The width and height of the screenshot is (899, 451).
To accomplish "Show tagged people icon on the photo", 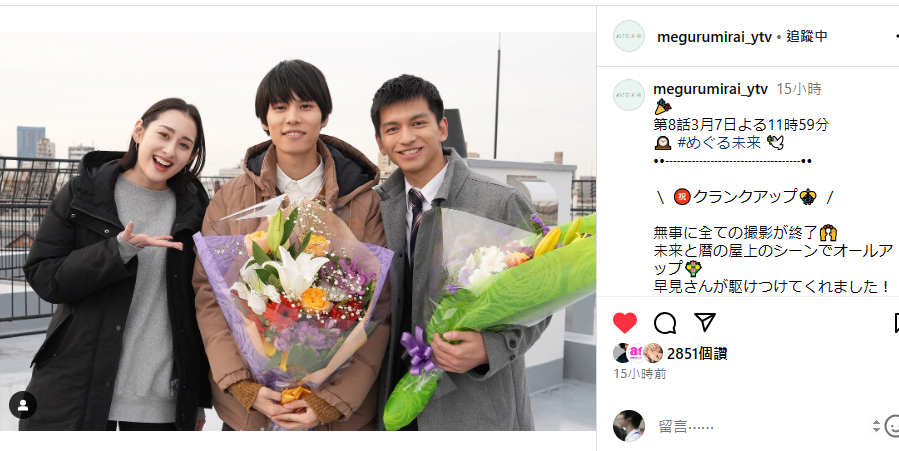I will click(23, 405).
